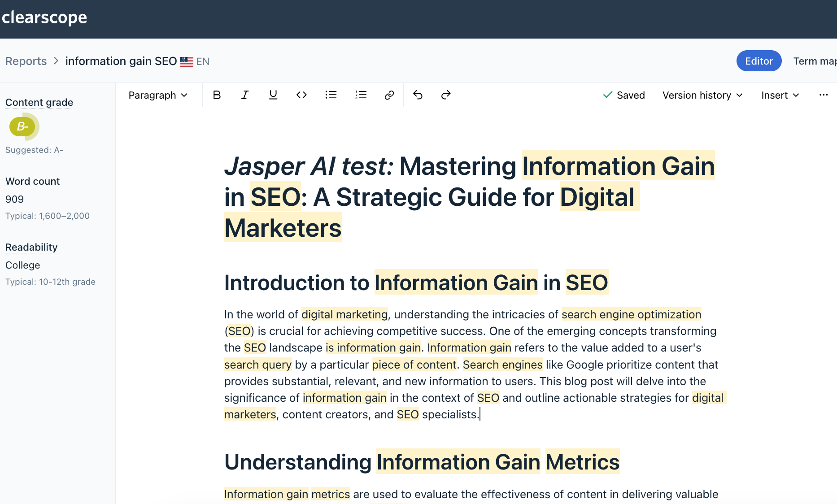The height and width of the screenshot is (504, 837).
Task: Click 'Typical: 1,600–2,000' text
Action: pyautogui.click(x=48, y=216)
